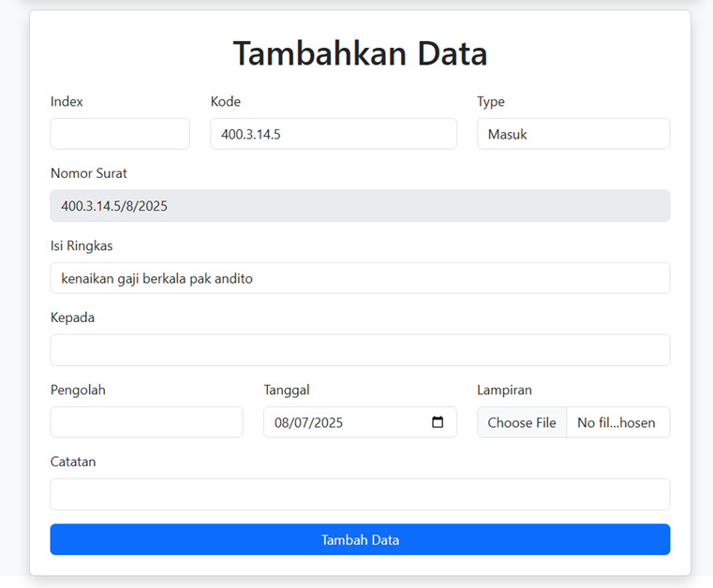Click the Tambahkan Data heading
The image size is (713, 588).
tap(360, 53)
